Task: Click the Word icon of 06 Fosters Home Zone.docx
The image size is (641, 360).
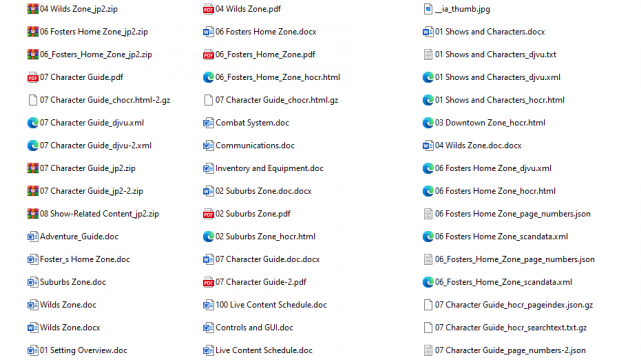Action: [208, 32]
